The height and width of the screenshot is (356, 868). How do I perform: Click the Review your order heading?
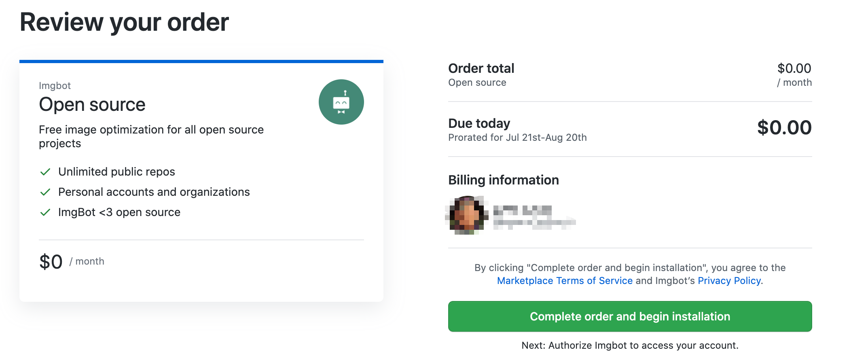point(124,22)
